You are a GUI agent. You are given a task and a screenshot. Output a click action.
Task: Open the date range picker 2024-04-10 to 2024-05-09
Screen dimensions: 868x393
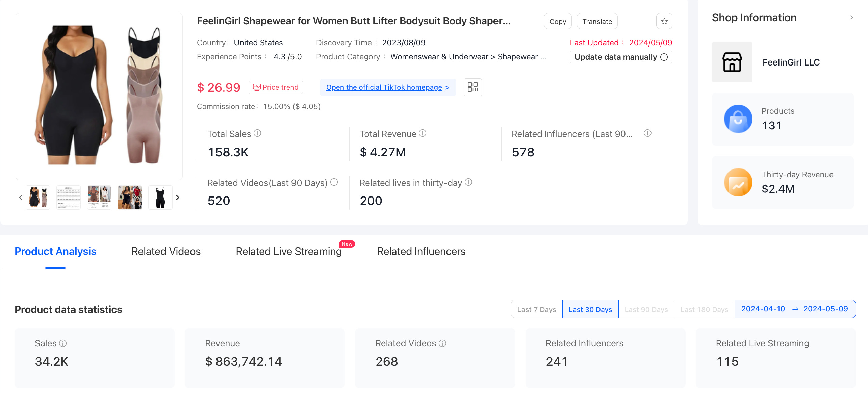click(795, 309)
